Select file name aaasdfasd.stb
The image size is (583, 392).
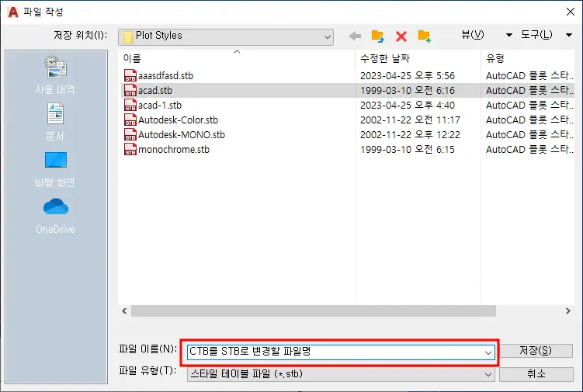(166, 76)
